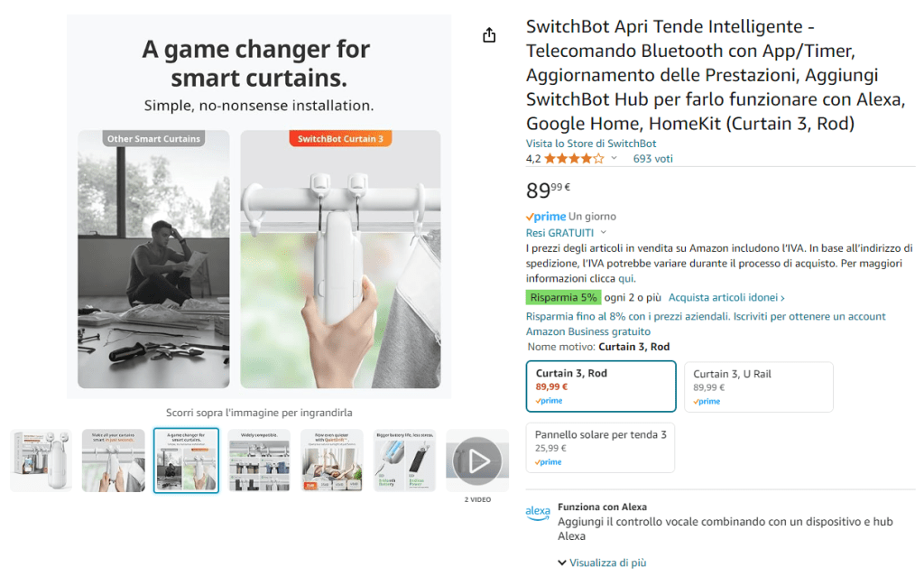Open the rating dropdown arrow beside stars

tap(614, 159)
